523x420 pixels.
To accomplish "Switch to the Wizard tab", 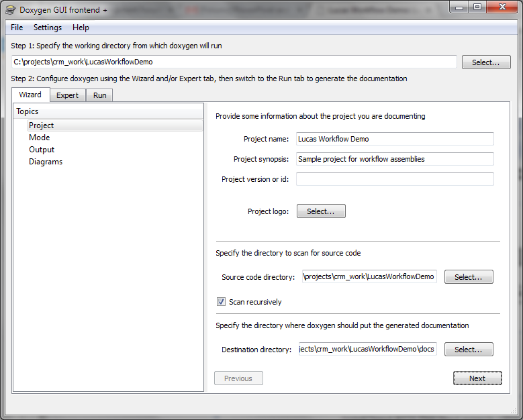I will [30, 95].
